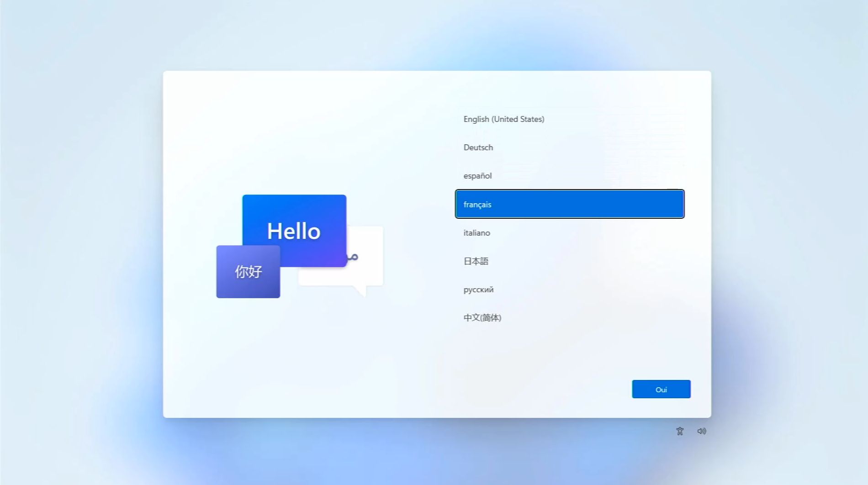Choose italiano from the list
Viewport: 868px width, 485px height.
570,233
